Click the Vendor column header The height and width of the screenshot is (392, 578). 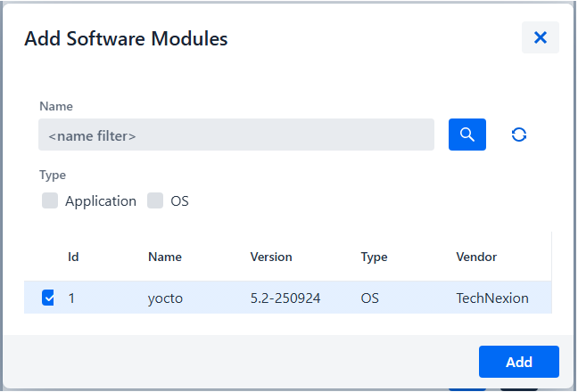(476, 257)
